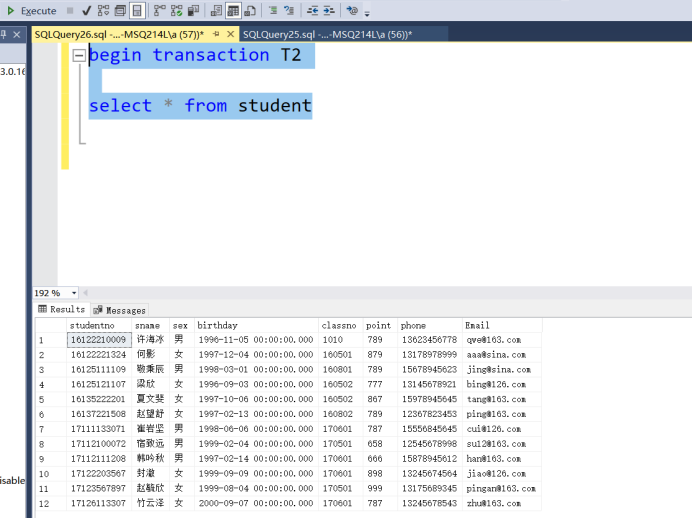Click the birthday column header
The width and height of the screenshot is (692, 519).
pos(256,325)
